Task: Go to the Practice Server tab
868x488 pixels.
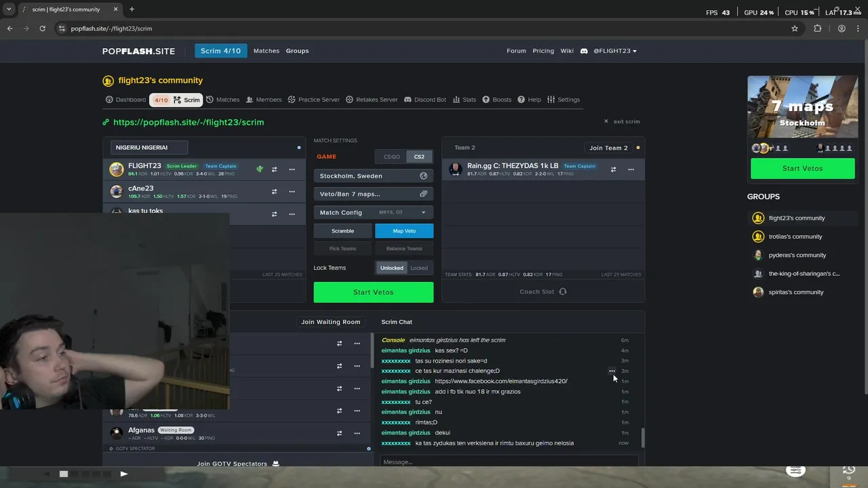Action: coord(313,100)
